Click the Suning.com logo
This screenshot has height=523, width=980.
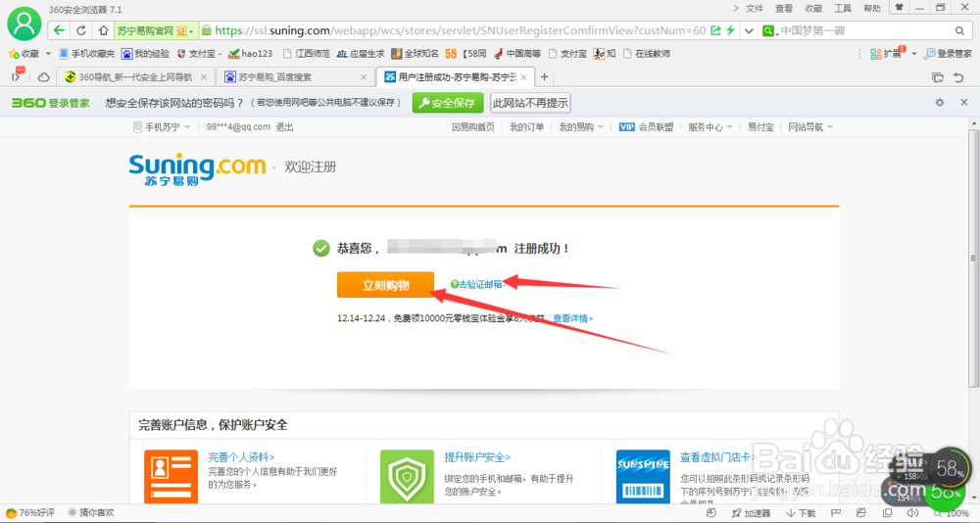198,168
